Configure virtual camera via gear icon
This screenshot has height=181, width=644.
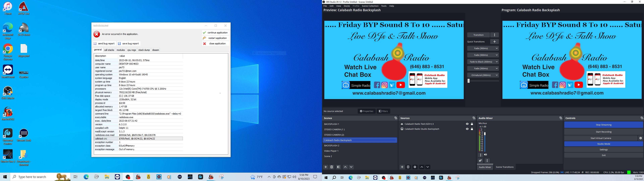coord(640,138)
